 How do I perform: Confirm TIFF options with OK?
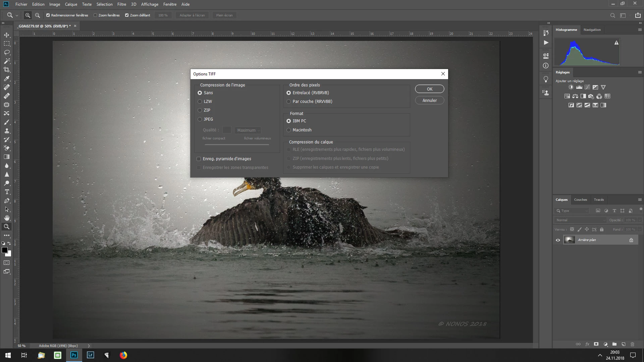coord(429,89)
